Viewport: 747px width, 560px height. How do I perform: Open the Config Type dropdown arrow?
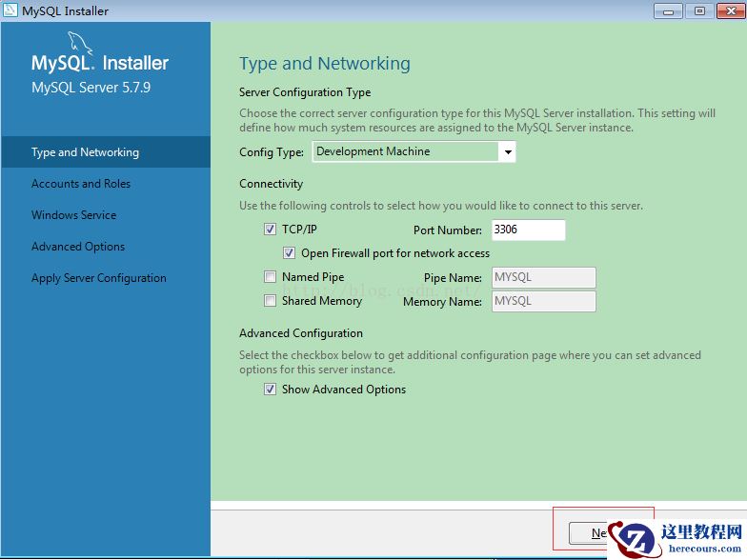508,152
